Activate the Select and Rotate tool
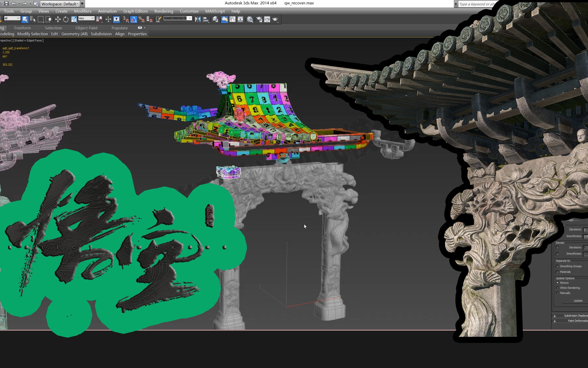Viewport: 588px width, 368px height. [65, 19]
